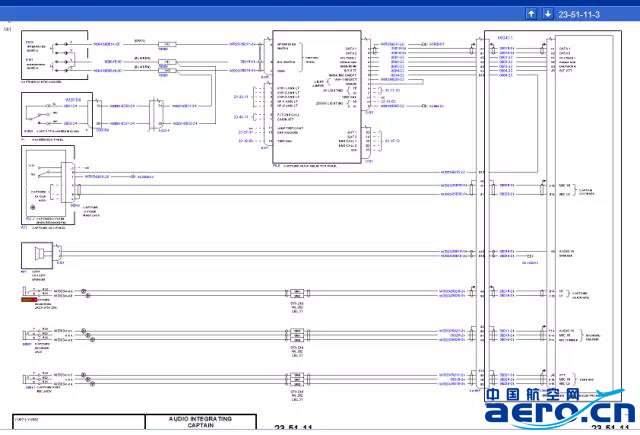Click the bottom-center 23-51-11 sheet number
The width and height of the screenshot is (640, 435).
[296, 428]
